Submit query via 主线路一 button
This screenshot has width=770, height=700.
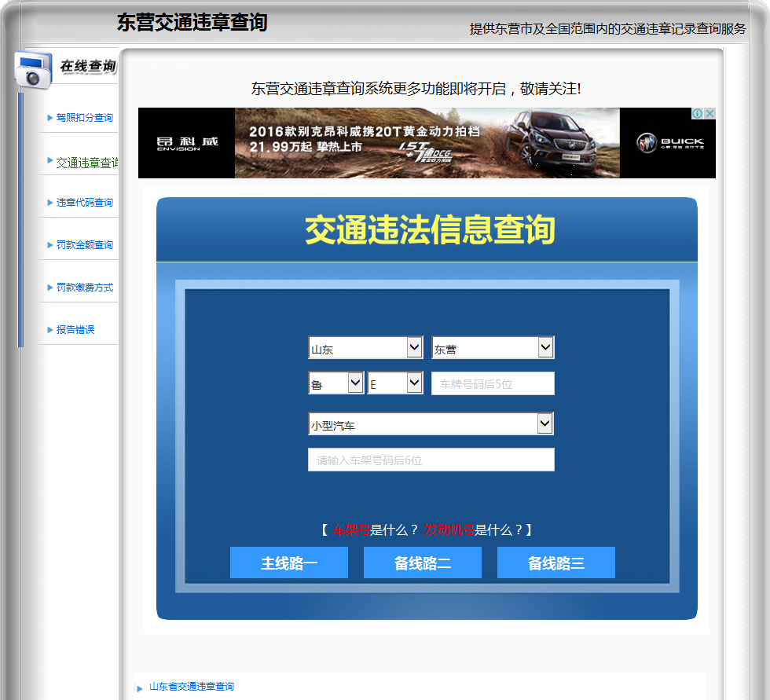(x=289, y=563)
